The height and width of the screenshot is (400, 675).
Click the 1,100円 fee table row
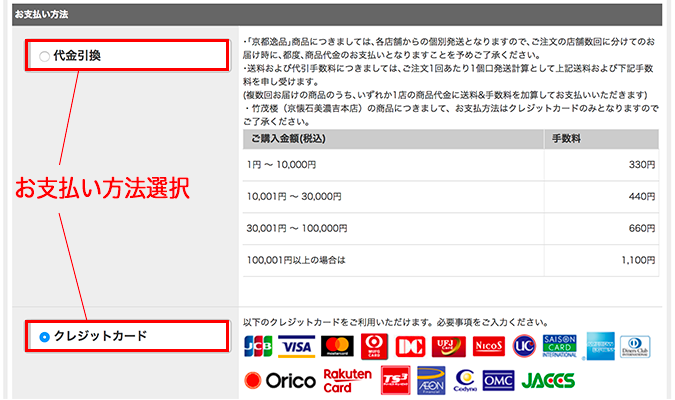click(x=450, y=260)
